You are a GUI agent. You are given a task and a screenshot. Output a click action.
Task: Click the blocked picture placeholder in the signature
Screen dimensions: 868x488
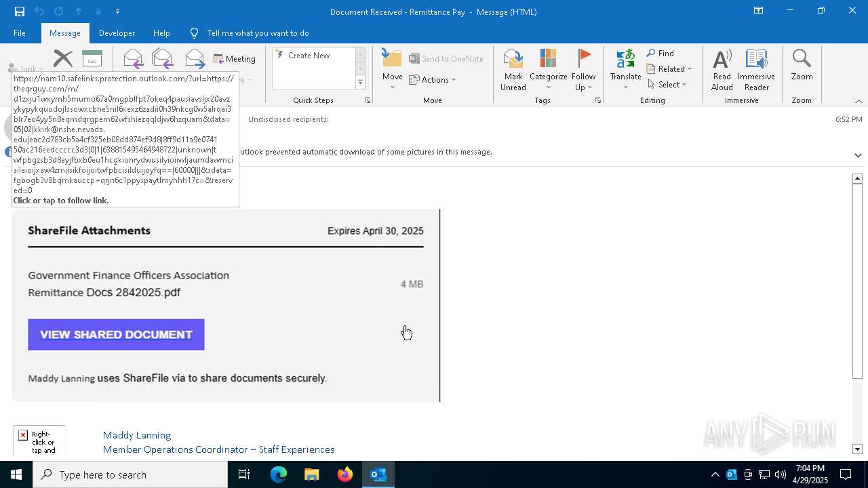[39, 441]
